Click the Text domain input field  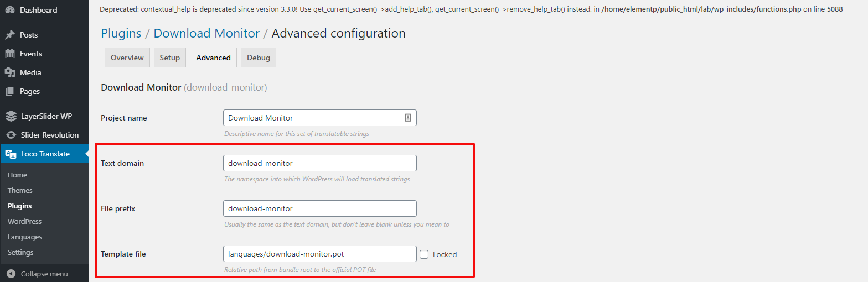point(319,163)
